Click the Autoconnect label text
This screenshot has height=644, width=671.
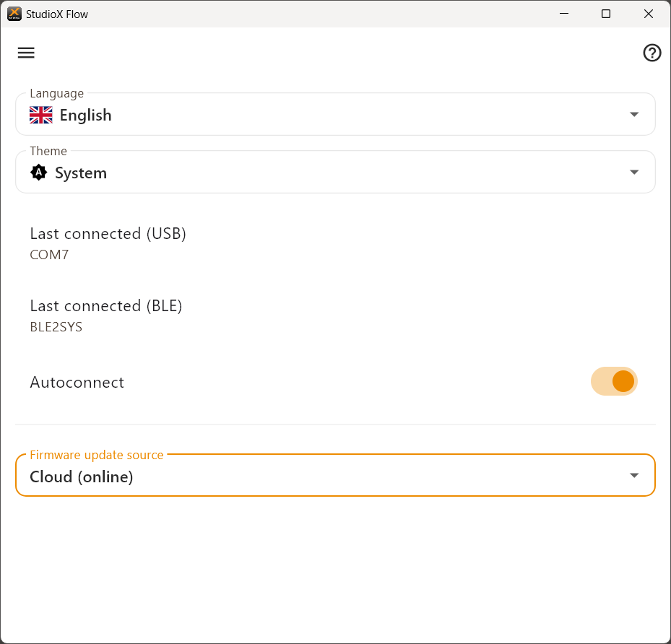coord(77,382)
